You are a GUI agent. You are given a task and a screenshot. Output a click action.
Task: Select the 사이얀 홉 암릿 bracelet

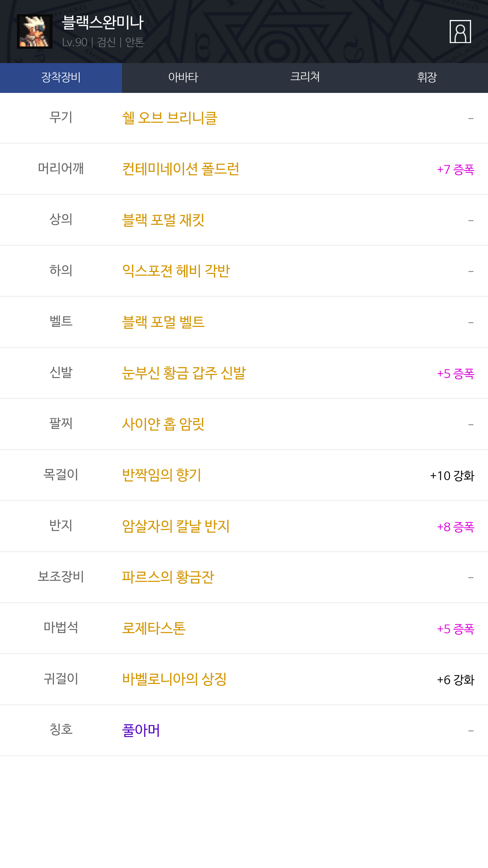point(163,424)
